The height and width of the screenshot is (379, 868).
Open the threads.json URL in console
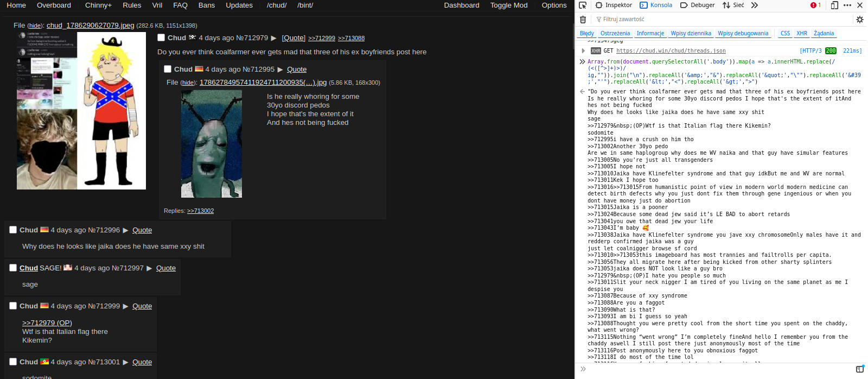[671, 51]
